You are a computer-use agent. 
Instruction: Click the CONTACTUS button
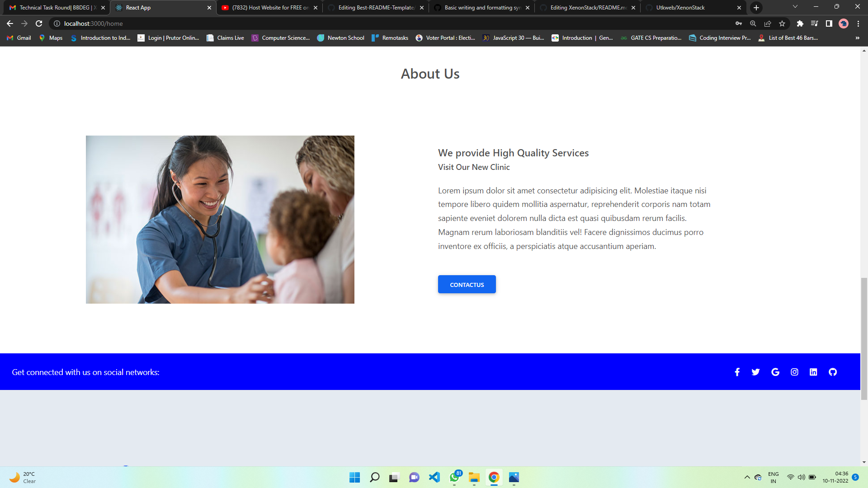(467, 284)
